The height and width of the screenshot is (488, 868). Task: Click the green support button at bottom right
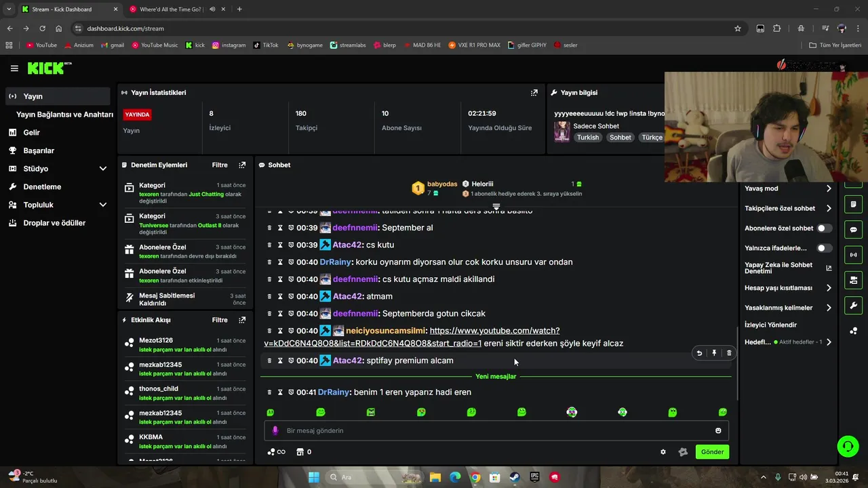(x=848, y=446)
